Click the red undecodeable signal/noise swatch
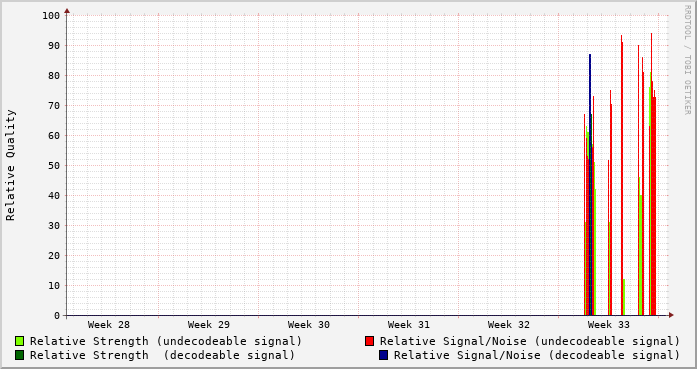The image size is (697, 369). 369,341
